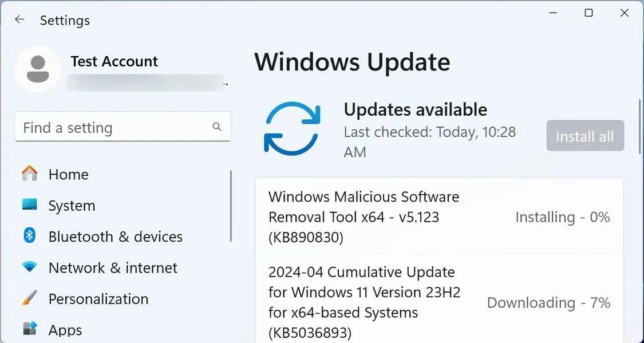Click the search magnifier in Find a setting
Screen dimensions: 644x343
point(216,127)
